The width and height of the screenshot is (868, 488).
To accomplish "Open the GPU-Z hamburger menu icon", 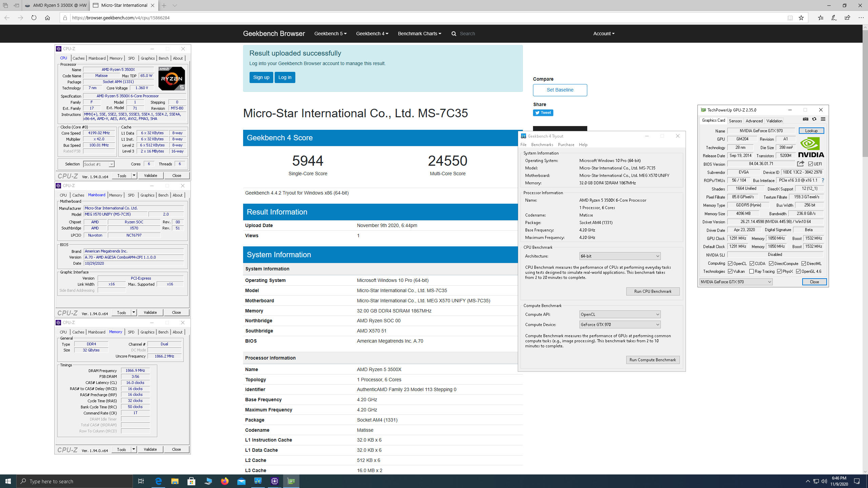I will pos(823,119).
